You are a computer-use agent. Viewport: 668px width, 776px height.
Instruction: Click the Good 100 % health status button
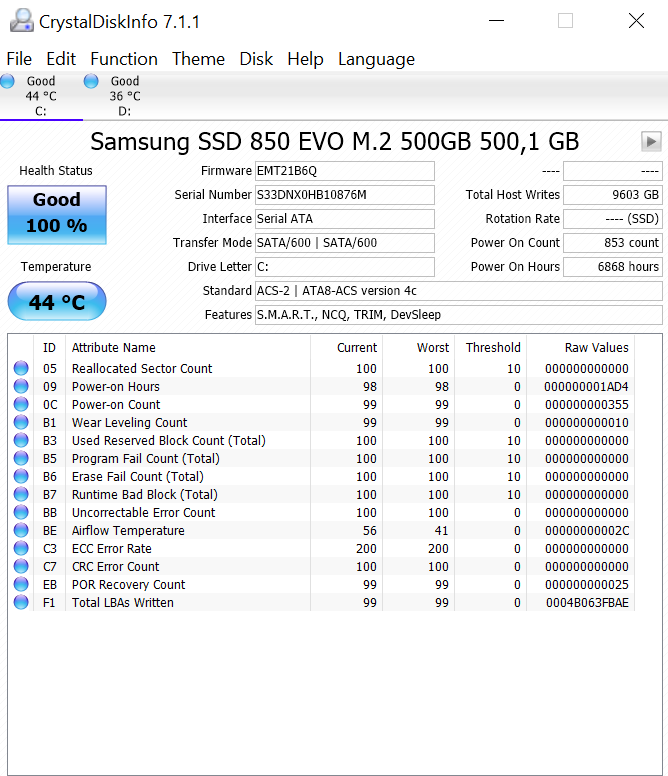(57, 215)
